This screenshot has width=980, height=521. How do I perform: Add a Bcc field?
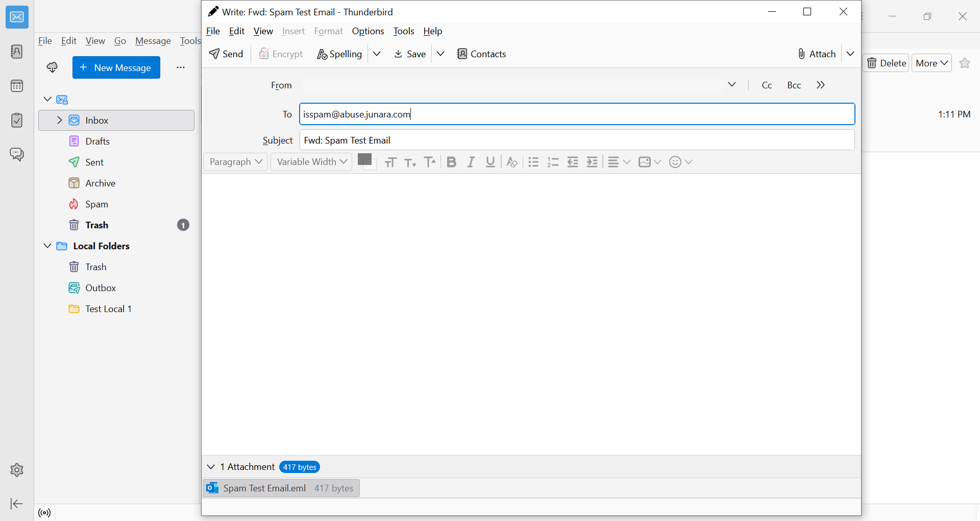coord(794,85)
